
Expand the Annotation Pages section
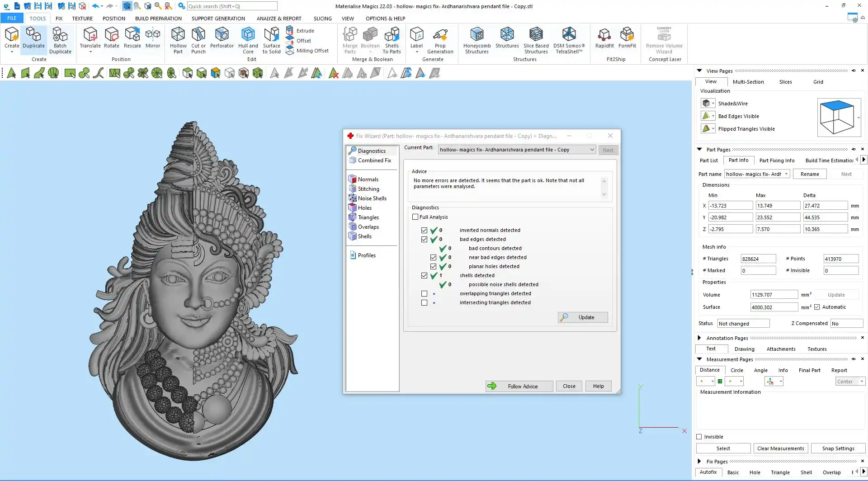point(699,338)
